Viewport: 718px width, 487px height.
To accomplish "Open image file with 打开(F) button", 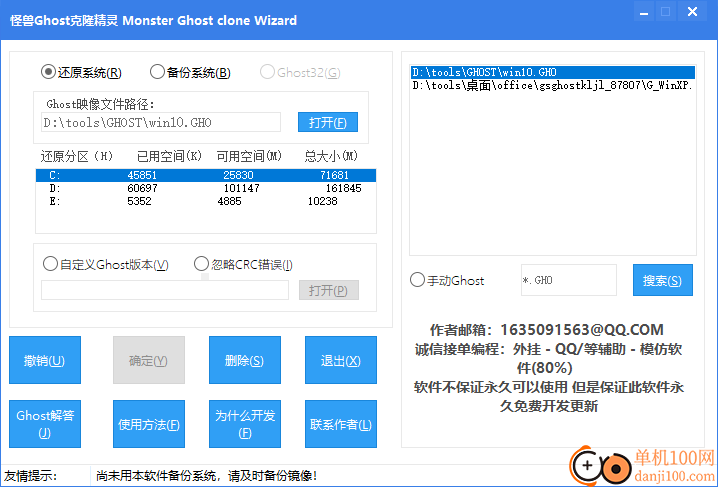I will pos(328,122).
